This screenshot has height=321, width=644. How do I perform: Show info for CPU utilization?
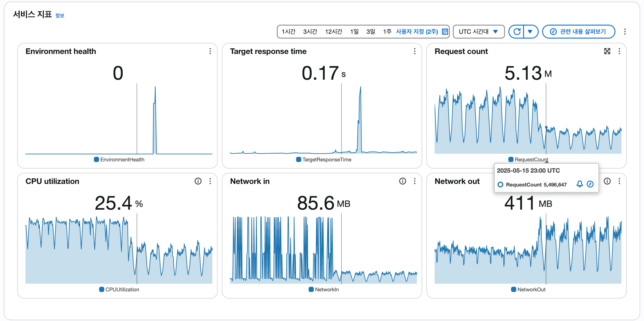(198, 181)
